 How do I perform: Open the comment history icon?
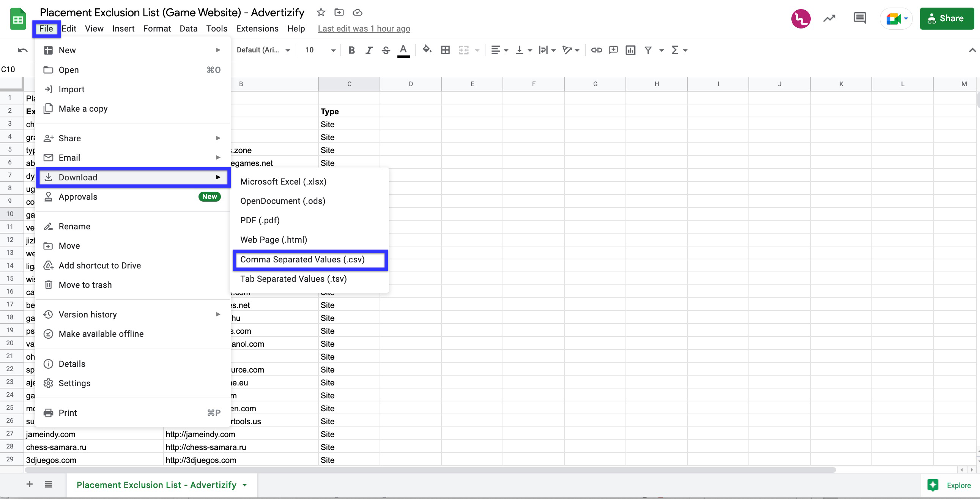(860, 18)
